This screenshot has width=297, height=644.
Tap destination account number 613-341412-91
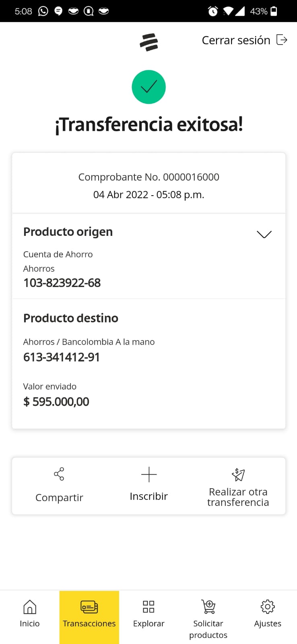point(62,357)
